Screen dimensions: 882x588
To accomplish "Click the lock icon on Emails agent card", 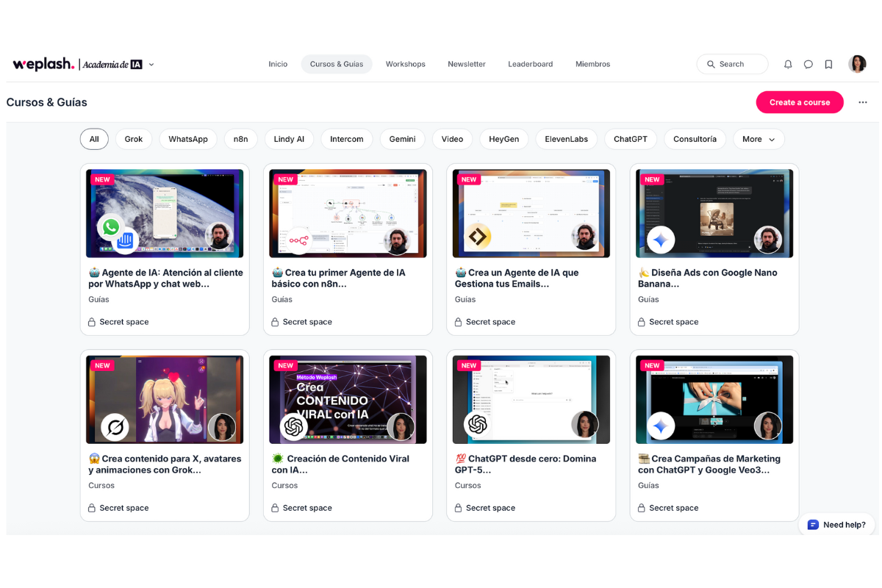I will [x=458, y=322].
